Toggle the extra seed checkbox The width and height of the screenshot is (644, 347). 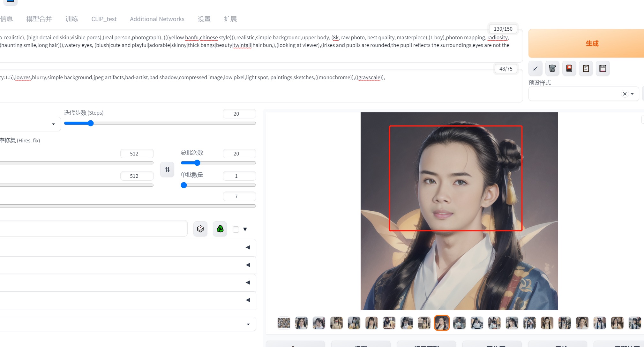pos(236,230)
